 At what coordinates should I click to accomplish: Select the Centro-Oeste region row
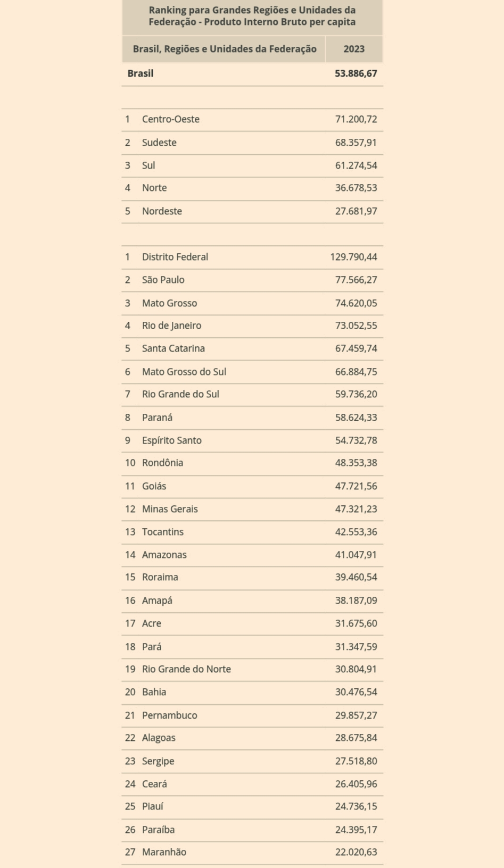click(170, 119)
